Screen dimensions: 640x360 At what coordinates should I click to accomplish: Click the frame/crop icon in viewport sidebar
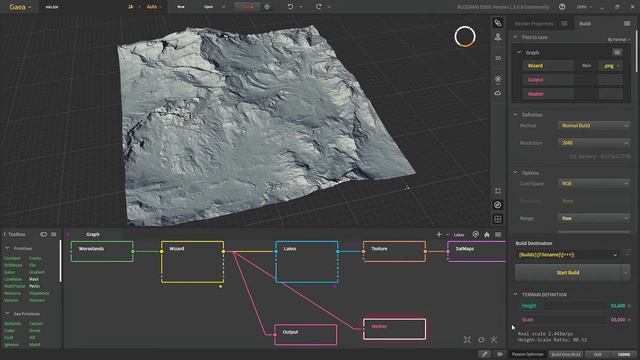point(498,191)
